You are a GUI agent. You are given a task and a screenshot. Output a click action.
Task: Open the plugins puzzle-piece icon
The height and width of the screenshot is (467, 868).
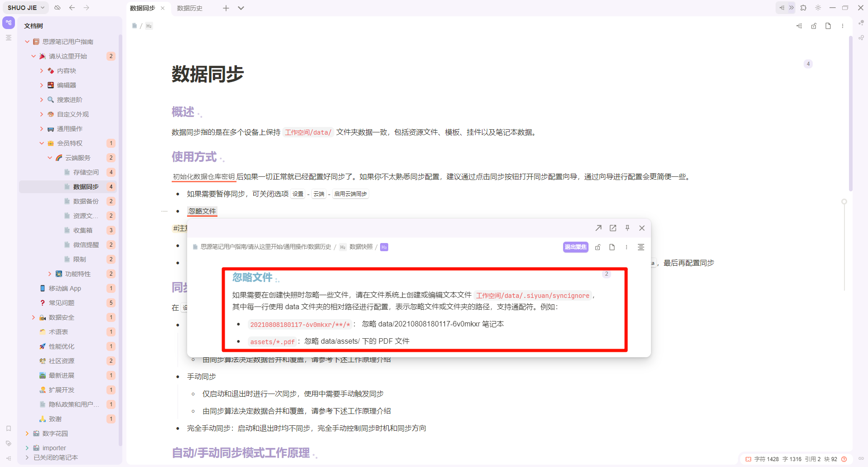pyautogui.click(x=803, y=8)
